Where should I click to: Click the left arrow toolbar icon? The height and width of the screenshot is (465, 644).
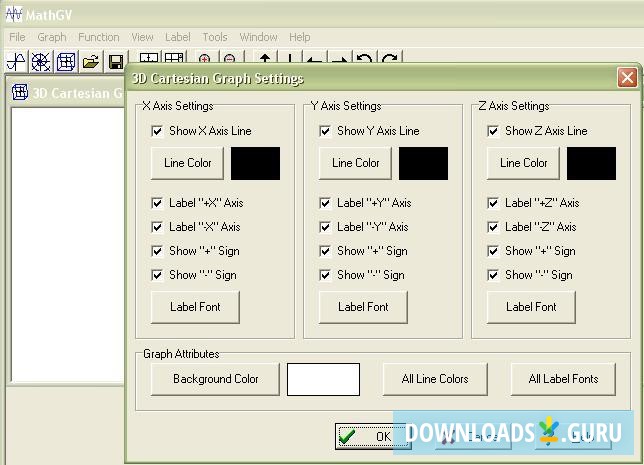point(315,58)
